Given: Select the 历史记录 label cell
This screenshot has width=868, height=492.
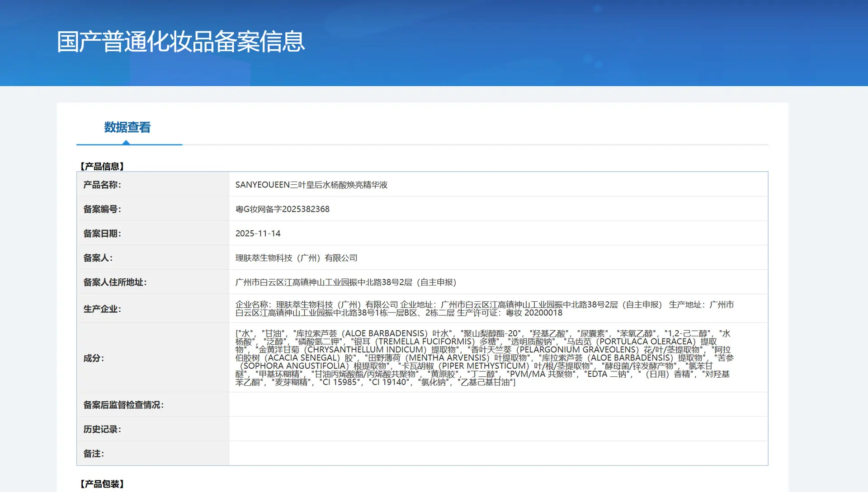Looking at the screenshot, I should [153, 429].
